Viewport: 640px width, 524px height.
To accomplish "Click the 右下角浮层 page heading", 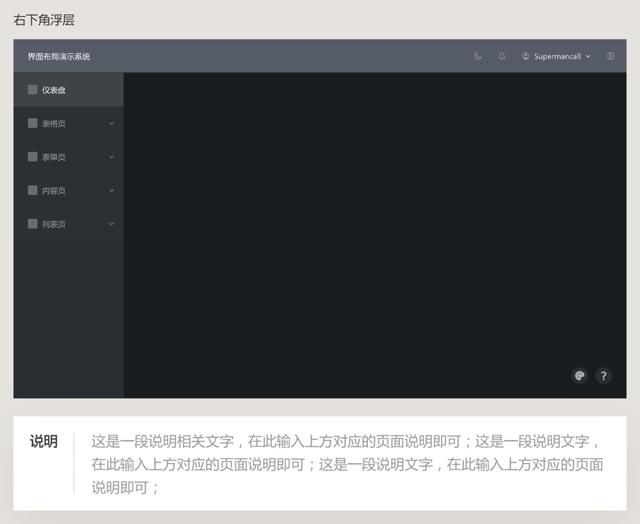I will [x=44, y=20].
